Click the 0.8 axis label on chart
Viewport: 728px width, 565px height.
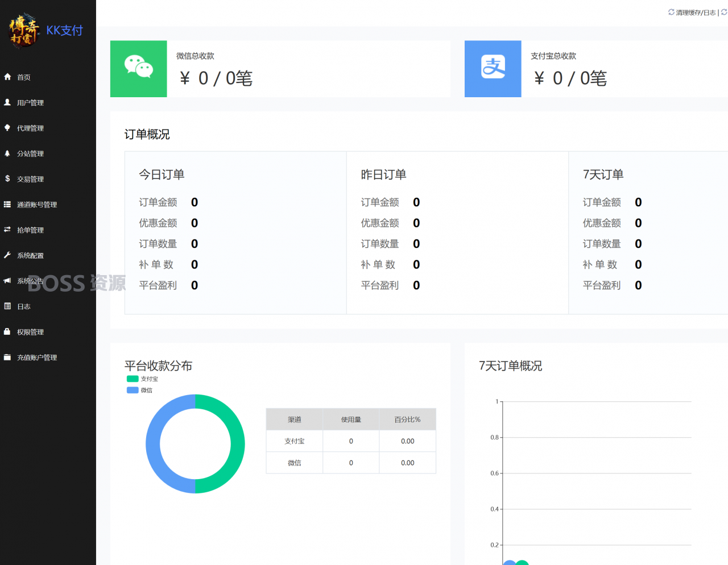(x=494, y=437)
